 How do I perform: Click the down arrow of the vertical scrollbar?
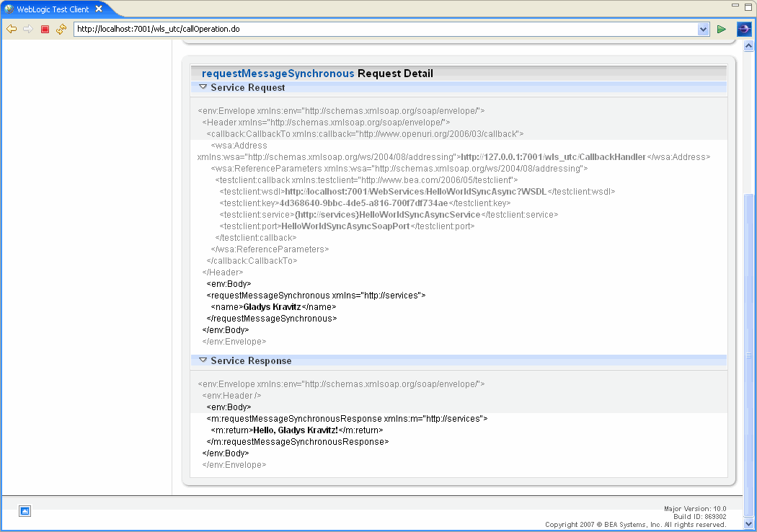coord(749,523)
